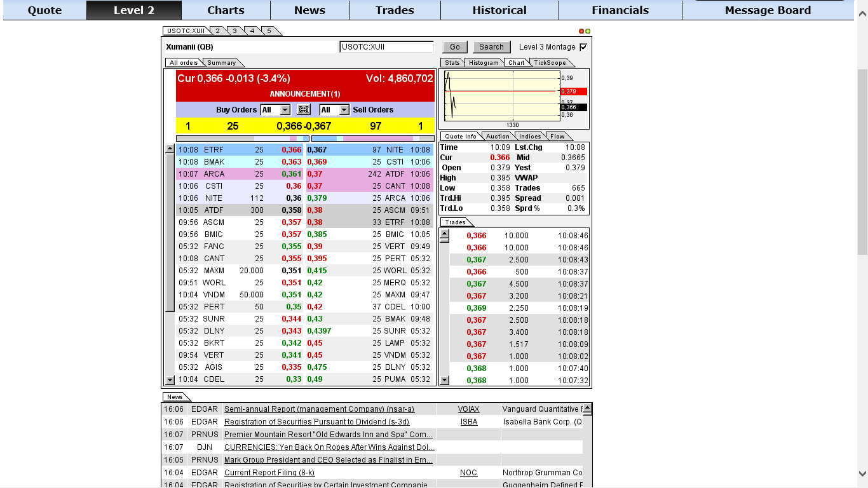Open the Historical page
868x488 pixels.
click(499, 10)
